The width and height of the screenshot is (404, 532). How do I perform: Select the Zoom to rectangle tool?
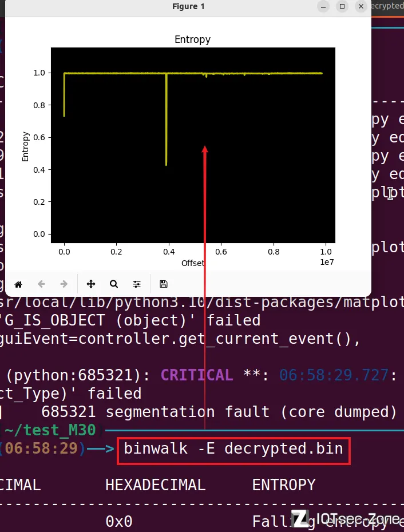point(114,284)
